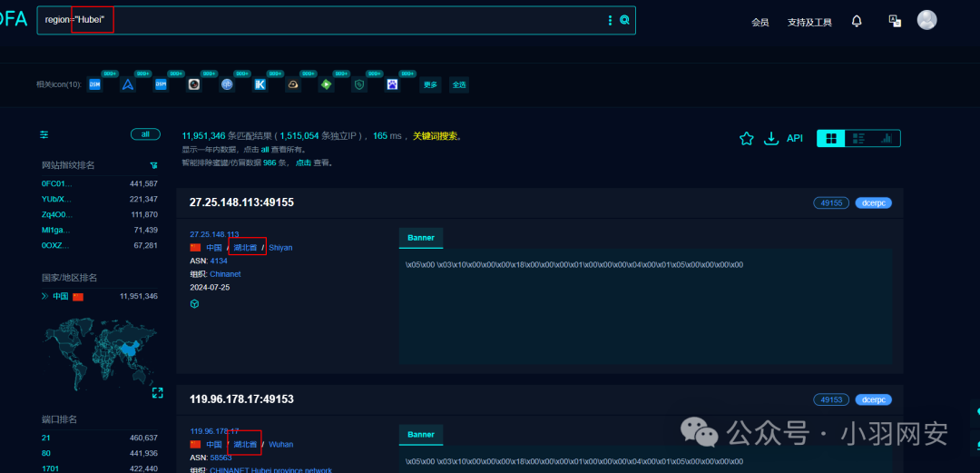Click the notification bell icon
980x473 pixels.
coord(857,21)
